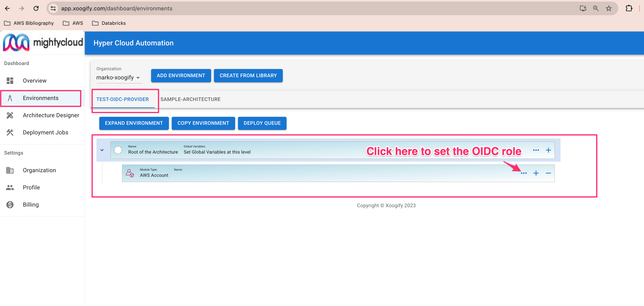Open the Overview dashboard icon in sidebar
This screenshot has height=306, width=644.
[x=10, y=80]
